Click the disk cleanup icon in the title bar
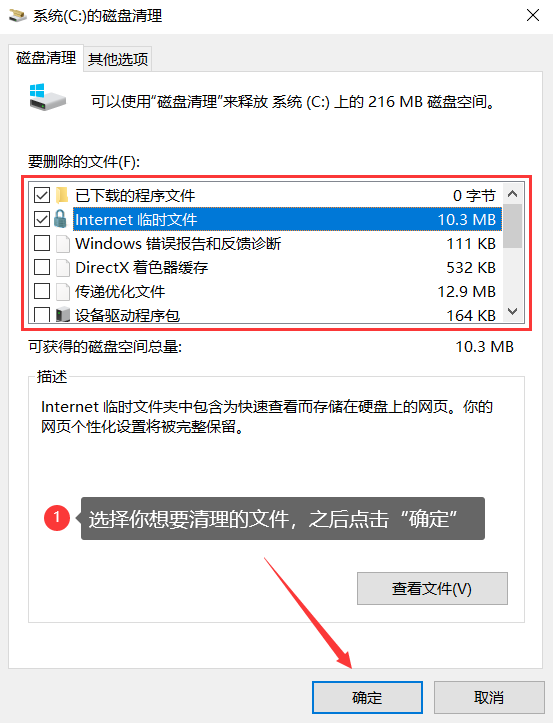The width and height of the screenshot is (553, 723). point(18,16)
